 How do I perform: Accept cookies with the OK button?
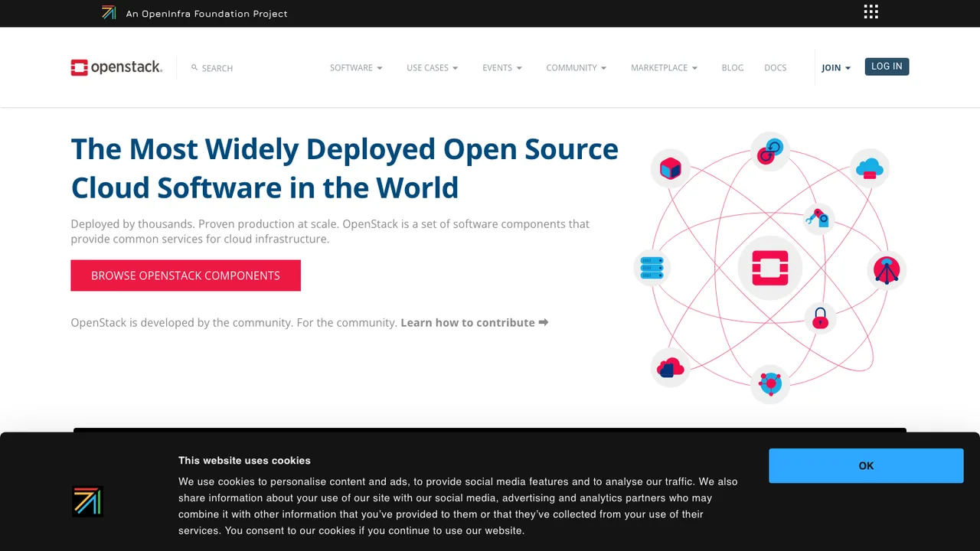(x=866, y=465)
